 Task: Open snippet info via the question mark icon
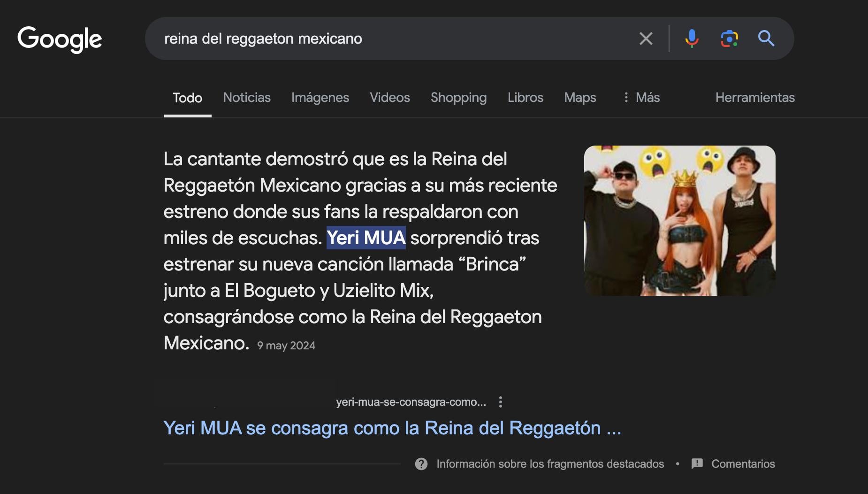[421, 463]
